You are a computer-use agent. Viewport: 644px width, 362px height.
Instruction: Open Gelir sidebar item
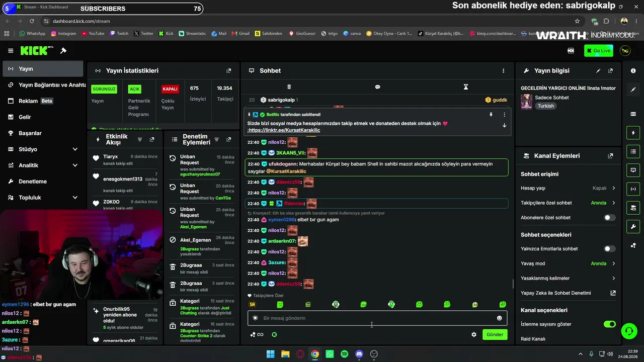(42, 117)
